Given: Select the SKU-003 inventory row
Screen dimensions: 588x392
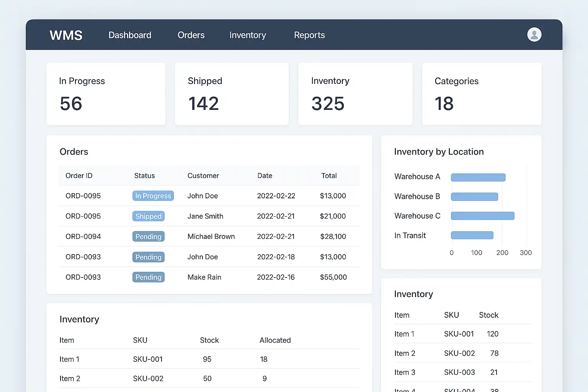Looking at the screenshot, I should tap(459, 372).
